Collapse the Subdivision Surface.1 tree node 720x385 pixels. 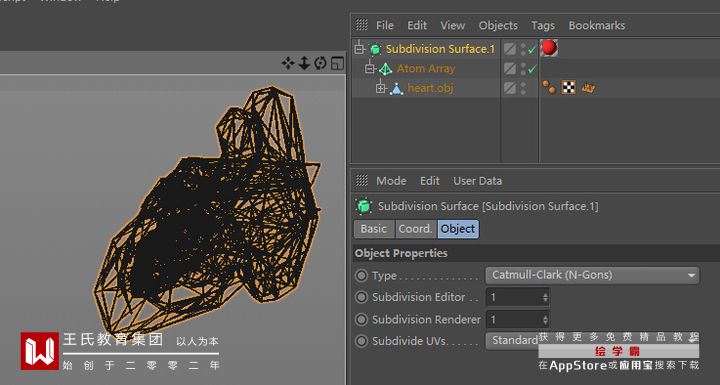coord(360,49)
